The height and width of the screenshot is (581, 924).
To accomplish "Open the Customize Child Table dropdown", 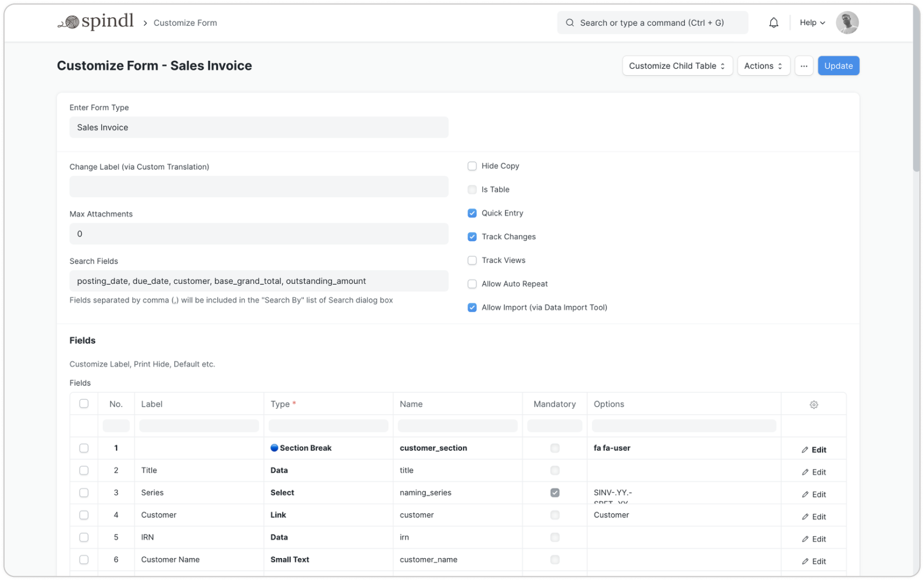I will (x=677, y=65).
